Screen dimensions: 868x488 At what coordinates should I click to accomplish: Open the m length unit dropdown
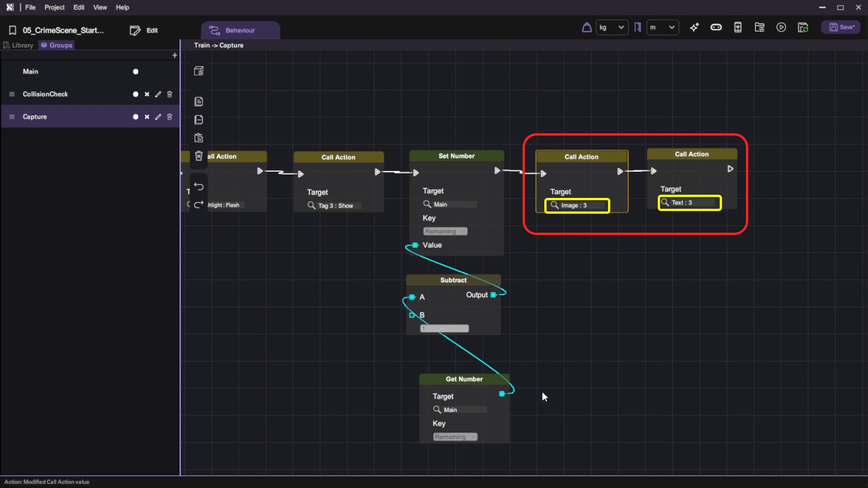coord(662,28)
